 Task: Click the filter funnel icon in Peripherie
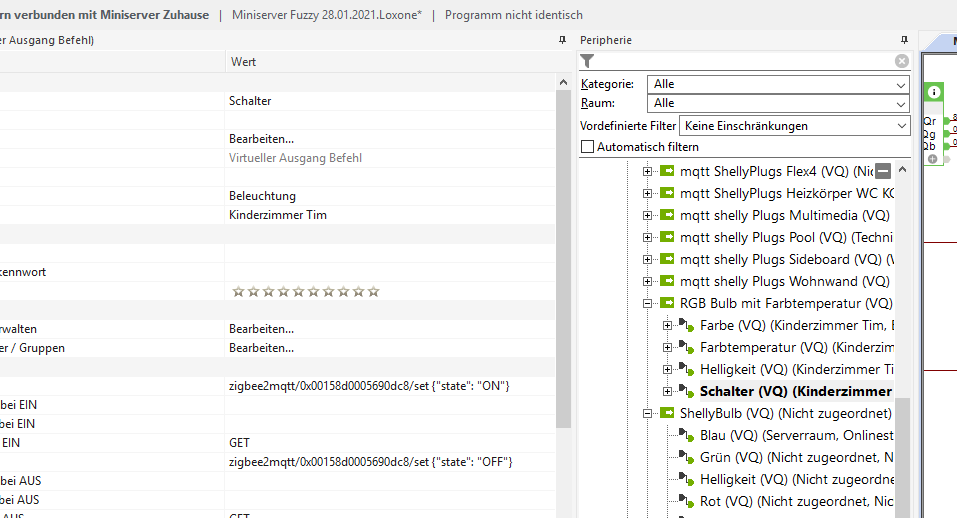587,61
